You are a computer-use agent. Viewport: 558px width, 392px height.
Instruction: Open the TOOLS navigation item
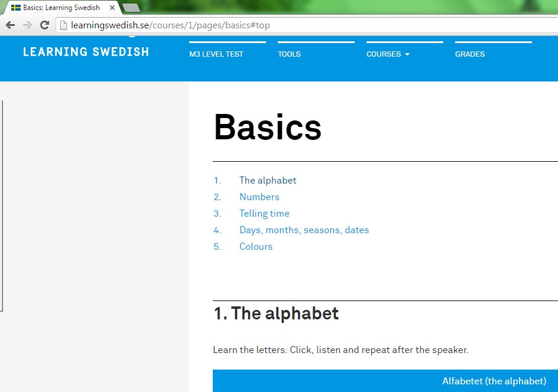coord(289,54)
